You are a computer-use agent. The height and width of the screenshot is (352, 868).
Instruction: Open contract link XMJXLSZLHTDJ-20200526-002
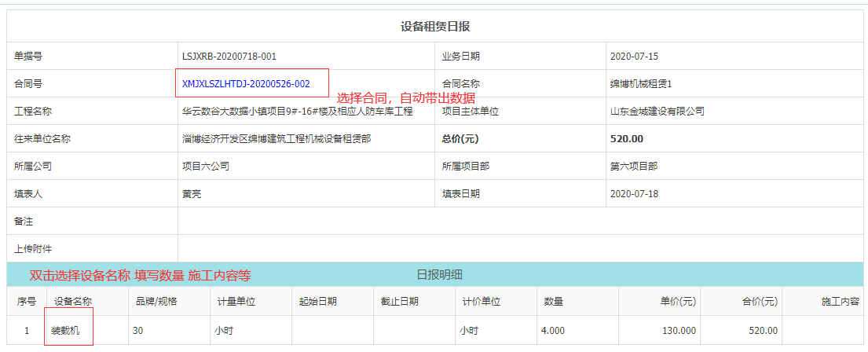point(246,84)
